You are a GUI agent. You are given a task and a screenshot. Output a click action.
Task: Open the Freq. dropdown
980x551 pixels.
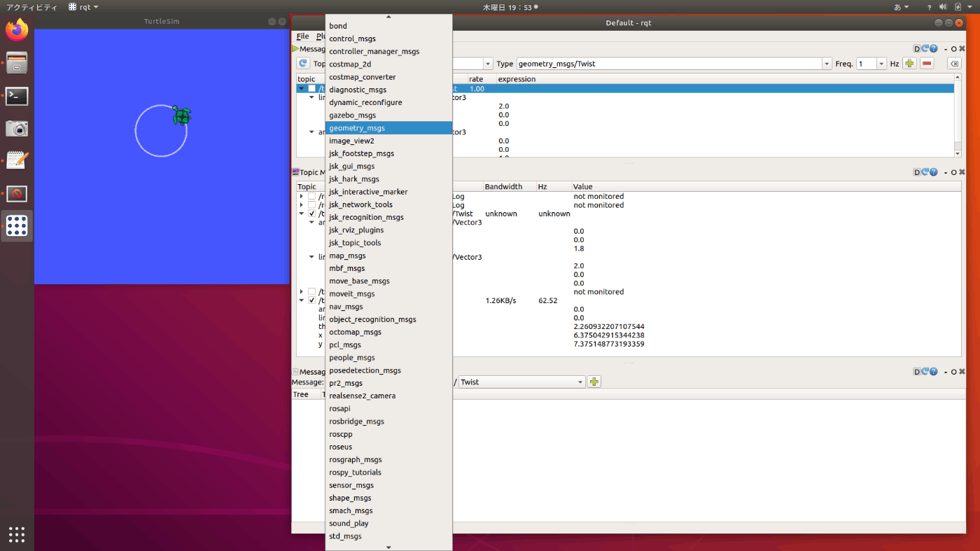click(881, 64)
